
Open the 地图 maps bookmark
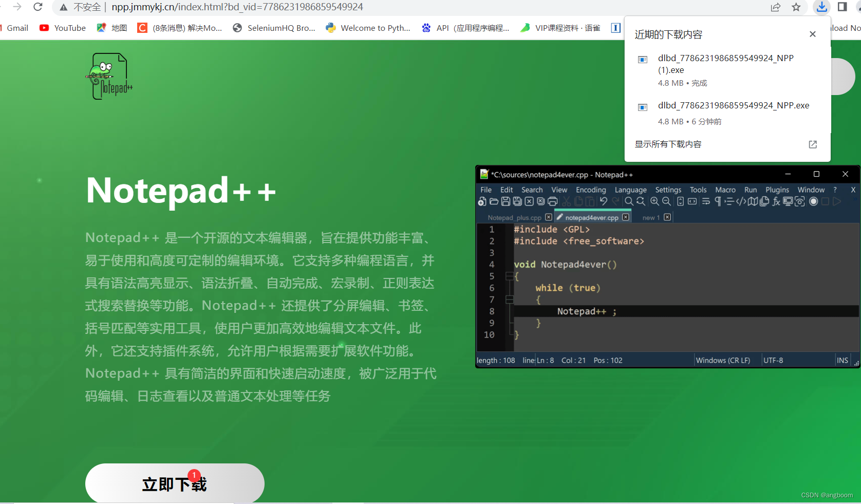coord(112,28)
